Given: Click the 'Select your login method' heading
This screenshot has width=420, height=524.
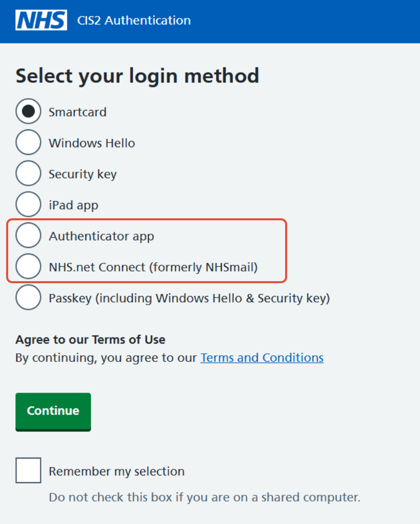Looking at the screenshot, I should (137, 76).
